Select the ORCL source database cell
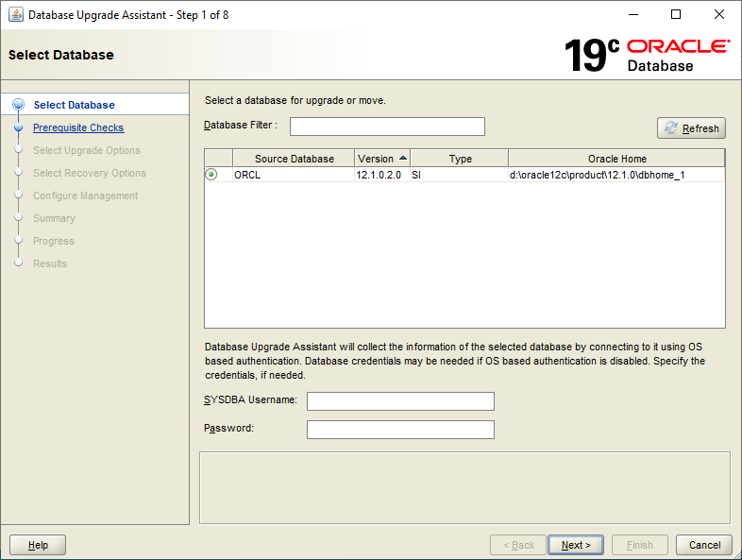This screenshot has height=560, width=742. tap(294, 175)
